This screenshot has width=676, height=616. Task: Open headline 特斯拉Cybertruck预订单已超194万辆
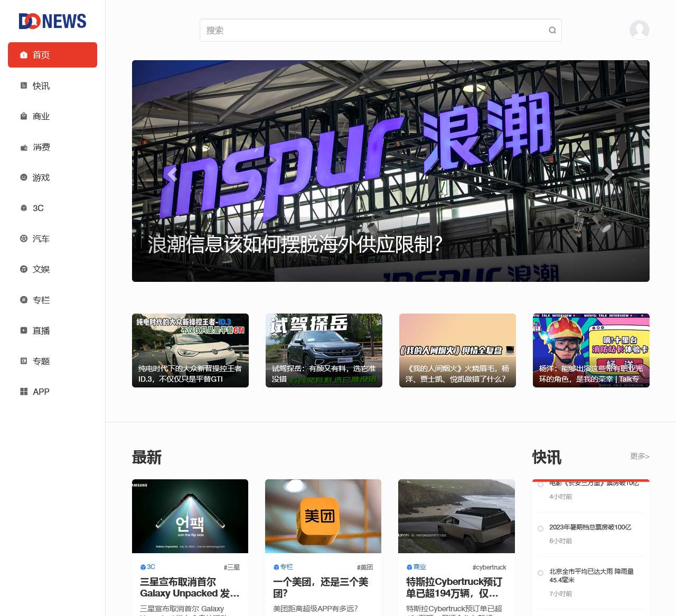(454, 587)
